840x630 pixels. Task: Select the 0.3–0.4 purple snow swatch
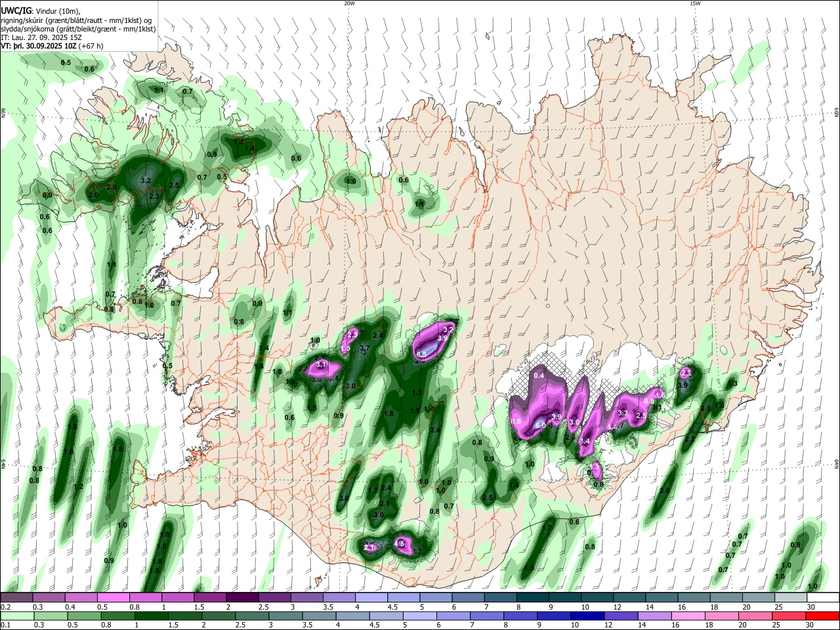(49, 597)
